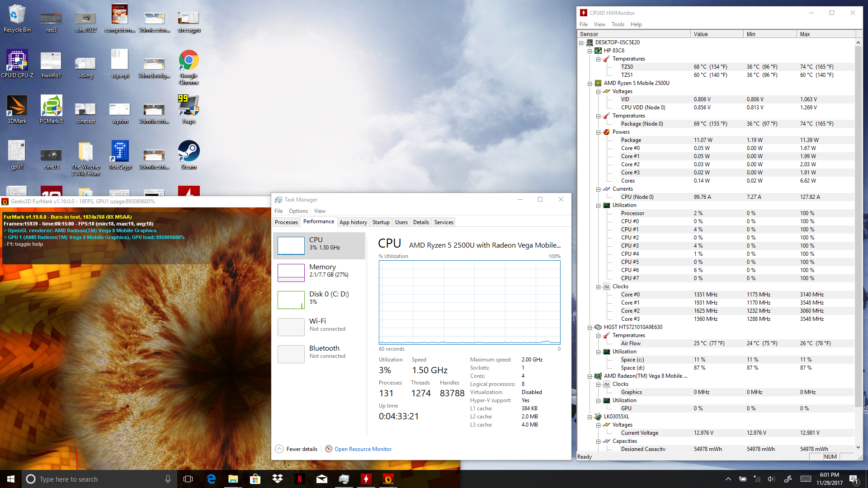868x488 pixels.
Task: Collapse the HGST HTS721010A9E630 drive node
Action: pyautogui.click(x=590, y=327)
